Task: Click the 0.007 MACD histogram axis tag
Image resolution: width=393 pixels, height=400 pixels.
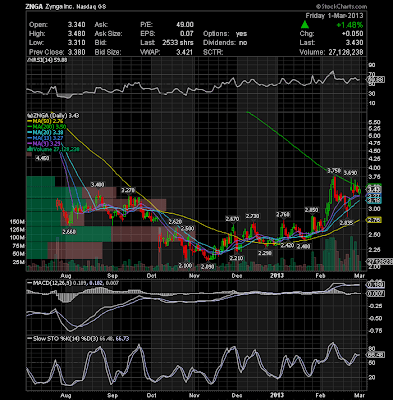Action: pyautogui.click(x=376, y=294)
